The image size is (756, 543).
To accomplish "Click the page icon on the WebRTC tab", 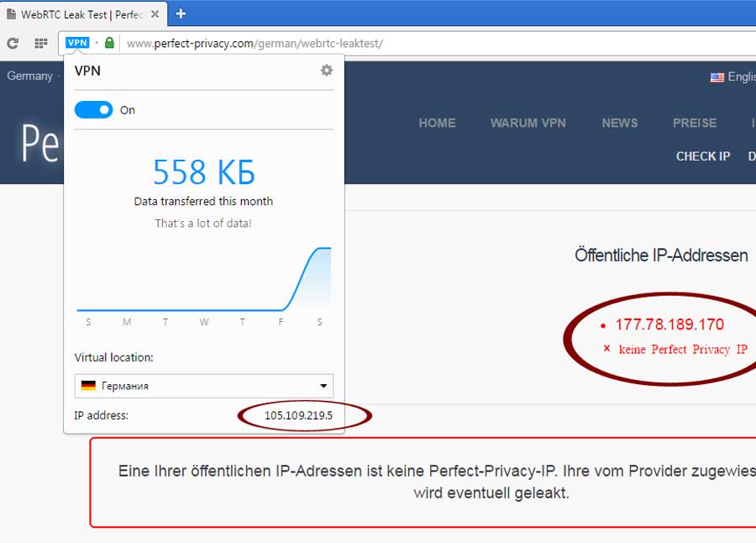I will [x=11, y=14].
